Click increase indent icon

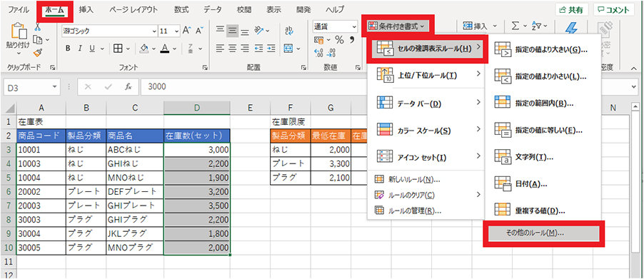tap(271, 49)
